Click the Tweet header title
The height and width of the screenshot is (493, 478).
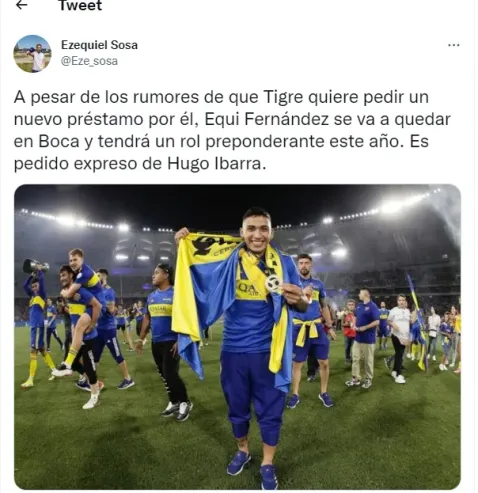tap(80, 6)
